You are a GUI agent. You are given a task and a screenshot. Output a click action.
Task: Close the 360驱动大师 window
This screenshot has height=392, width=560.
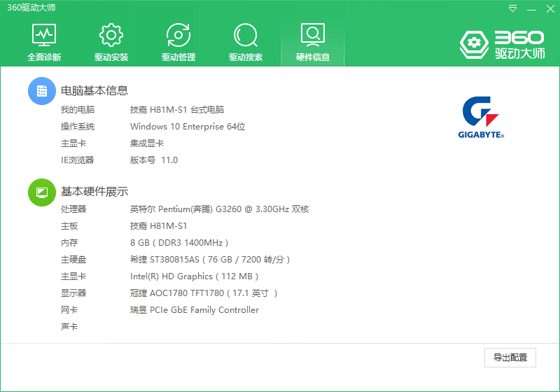coord(550,8)
